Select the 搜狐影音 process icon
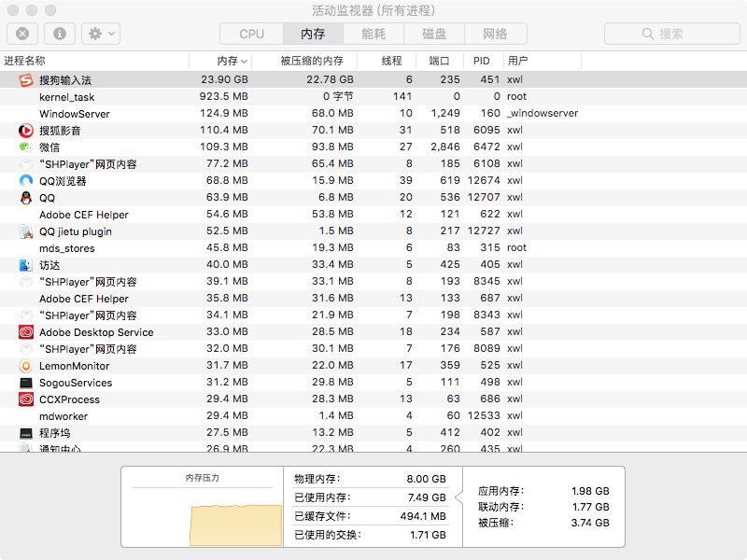 [x=25, y=131]
